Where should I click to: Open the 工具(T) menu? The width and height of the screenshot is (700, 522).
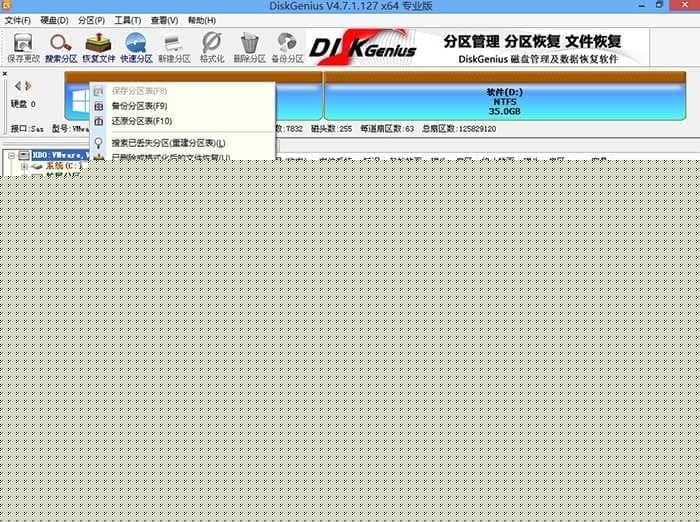[x=128, y=21]
